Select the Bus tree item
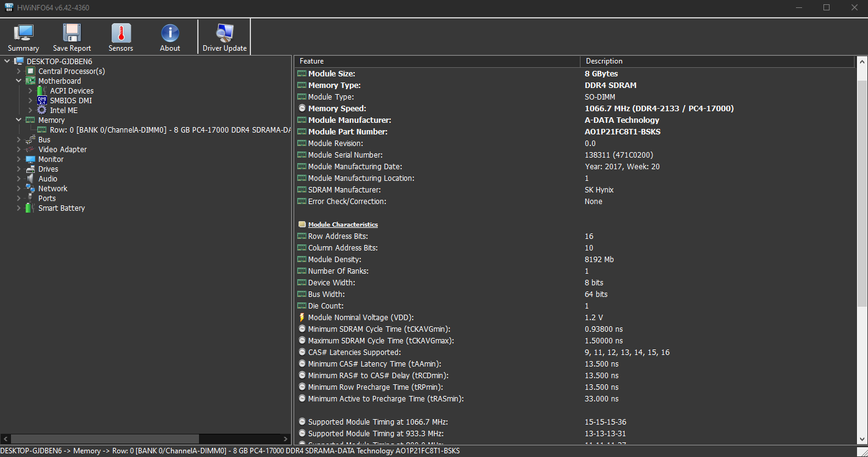 (45, 139)
